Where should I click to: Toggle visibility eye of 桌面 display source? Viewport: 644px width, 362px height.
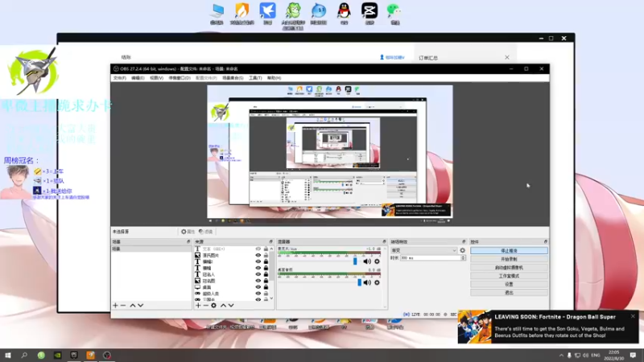point(258,287)
